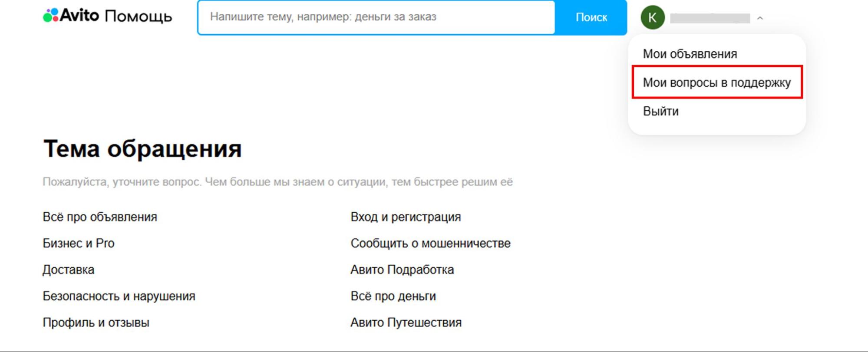This screenshot has width=868, height=352.
Task: Choose Выйти to log out
Action: tap(660, 111)
